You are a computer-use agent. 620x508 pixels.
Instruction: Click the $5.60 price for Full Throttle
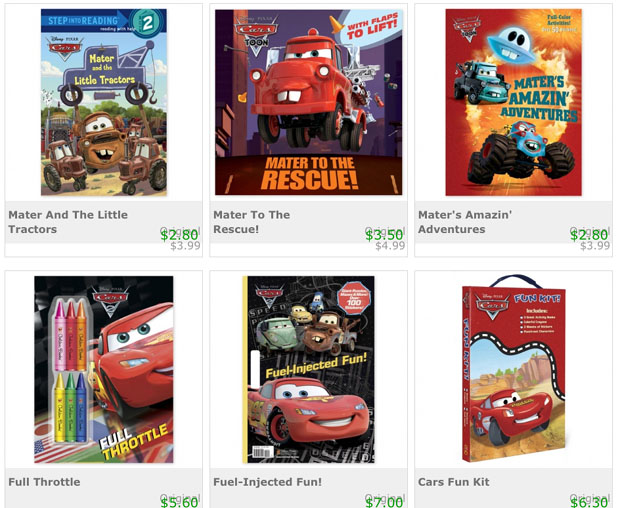[179, 502]
